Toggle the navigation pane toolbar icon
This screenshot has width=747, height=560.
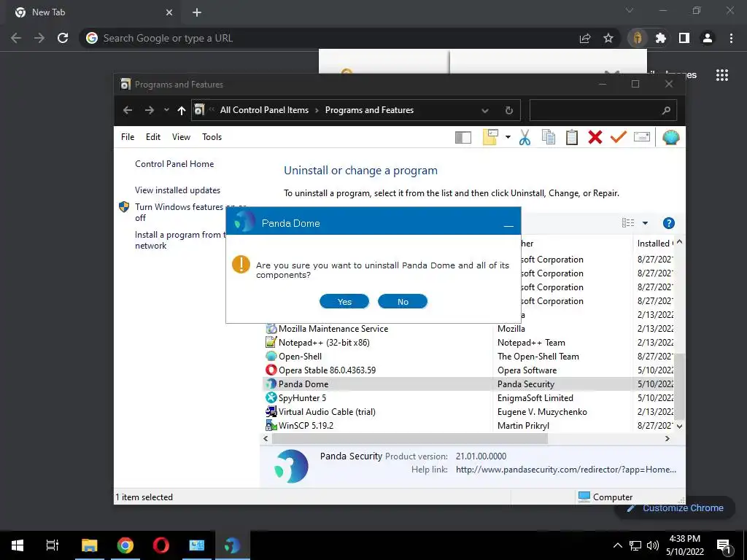[462, 137]
